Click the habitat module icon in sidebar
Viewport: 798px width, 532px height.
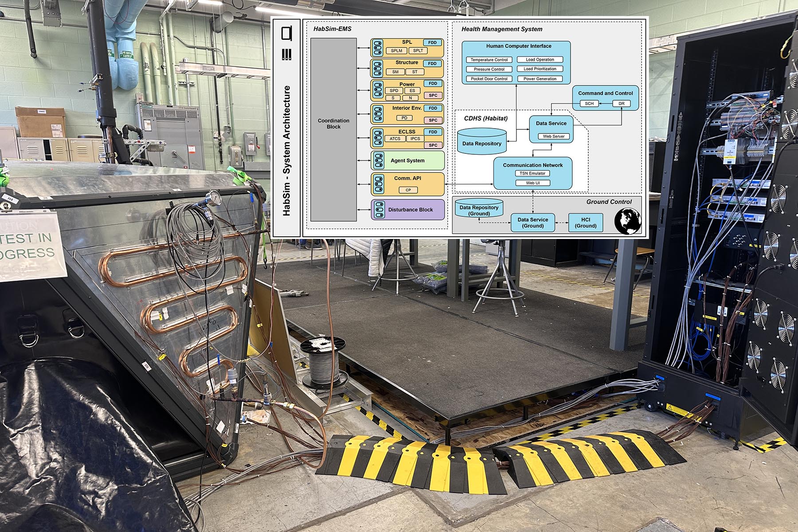[287, 34]
